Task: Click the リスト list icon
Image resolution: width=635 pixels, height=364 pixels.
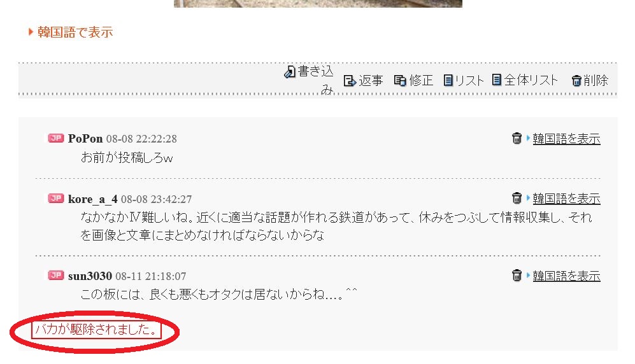Action: pos(448,80)
